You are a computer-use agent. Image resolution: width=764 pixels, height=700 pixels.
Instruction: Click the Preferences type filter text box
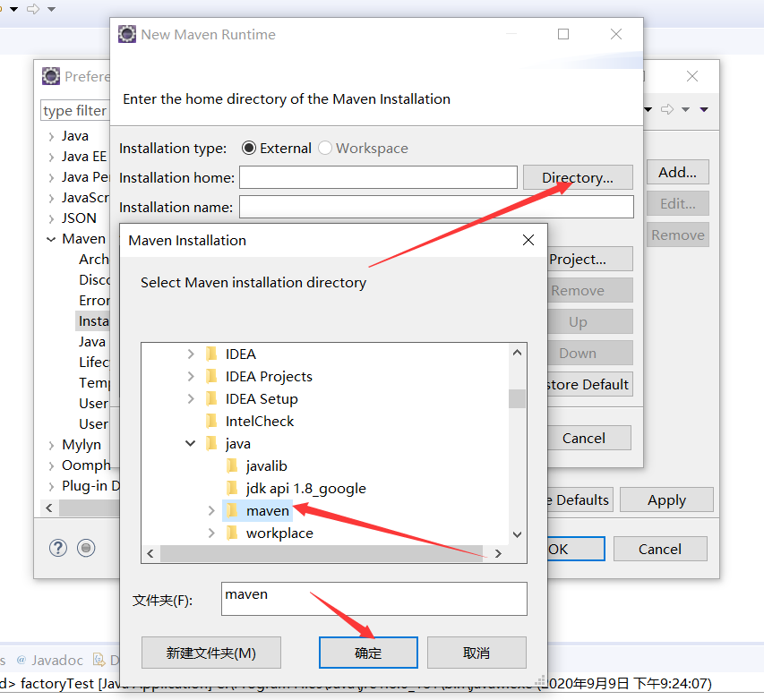[75, 111]
